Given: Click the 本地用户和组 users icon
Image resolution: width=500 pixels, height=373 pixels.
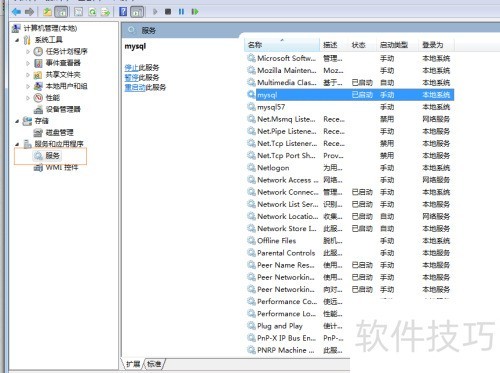Looking at the screenshot, I should pyautogui.click(x=38, y=86).
